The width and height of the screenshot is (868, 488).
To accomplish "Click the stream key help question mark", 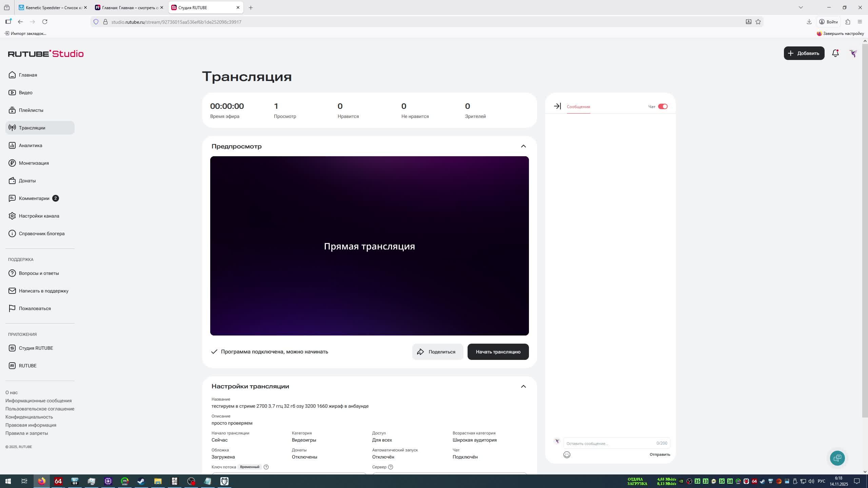I will coord(266,467).
